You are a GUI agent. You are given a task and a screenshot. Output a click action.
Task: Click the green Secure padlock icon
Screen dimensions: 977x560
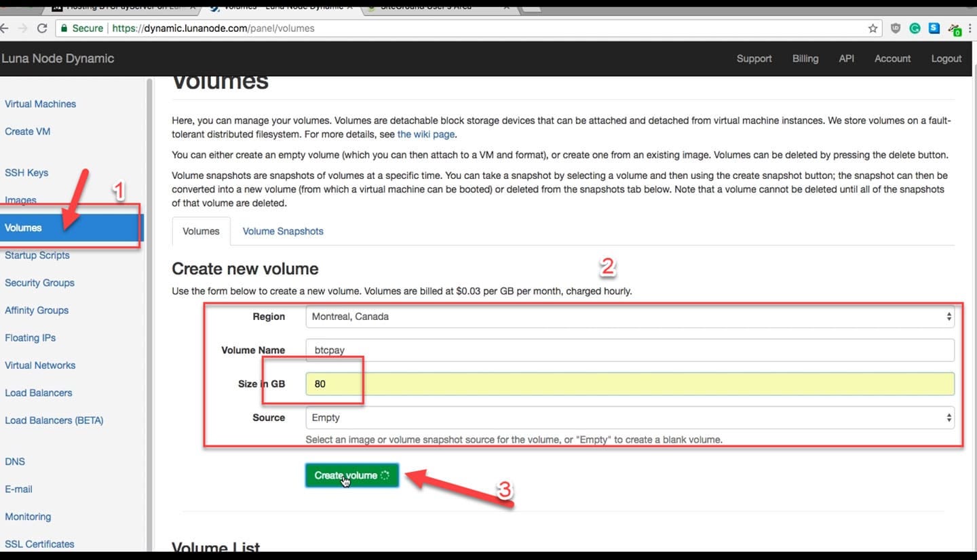[64, 28]
